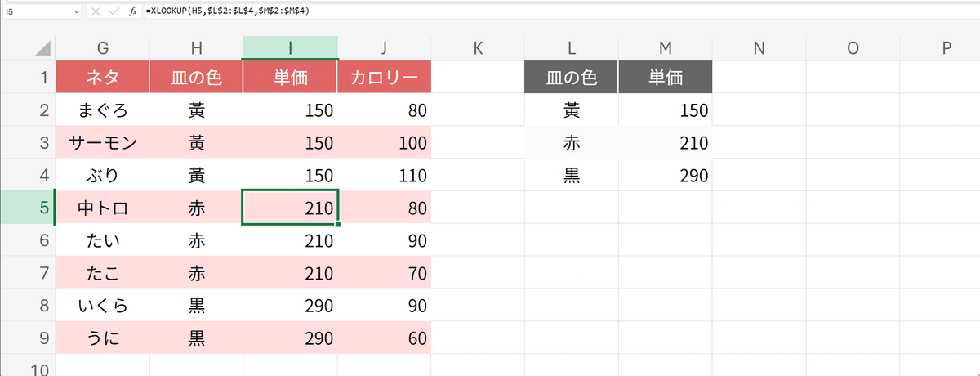This screenshot has height=376, width=980.
Task: Select row 7 header
Action: [x=27, y=274]
